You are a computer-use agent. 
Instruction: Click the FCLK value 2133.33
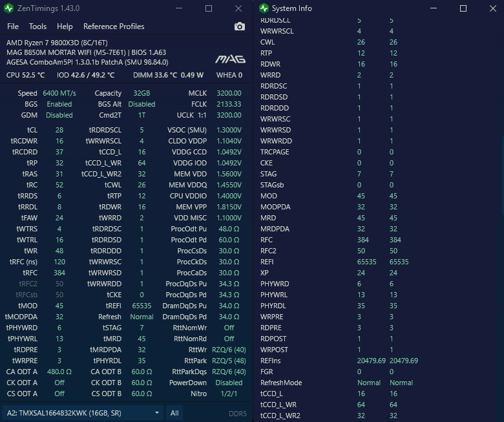(229, 104)
